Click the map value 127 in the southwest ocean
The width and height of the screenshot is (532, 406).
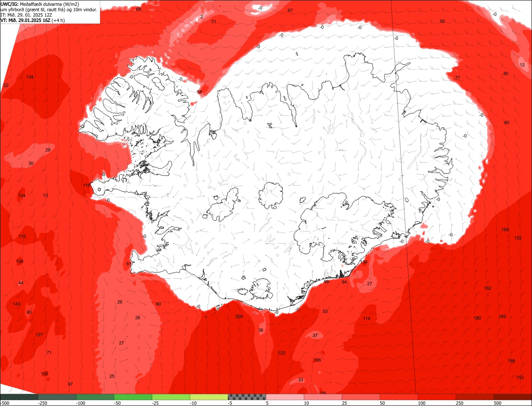pos(39,335)
